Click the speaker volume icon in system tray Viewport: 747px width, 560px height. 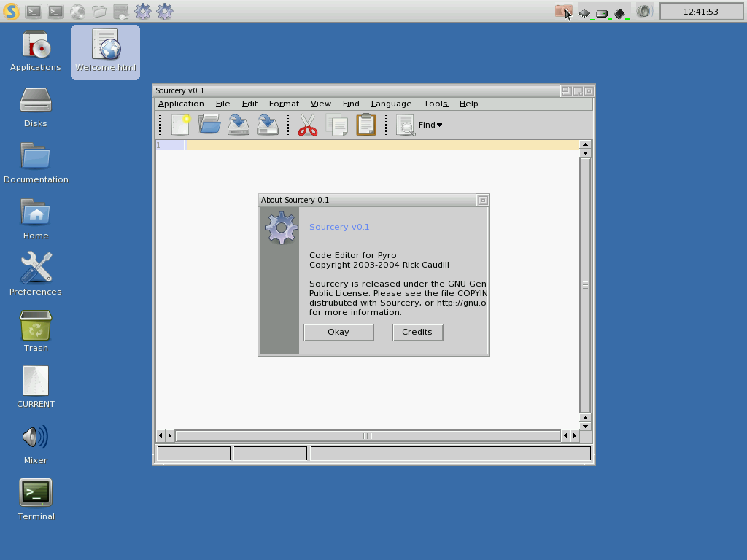[x=644, y=11]
